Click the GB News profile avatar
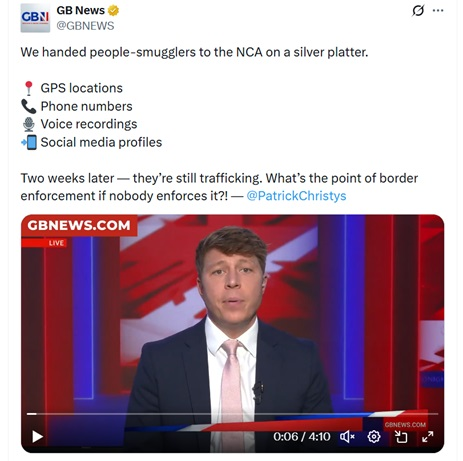The width and height of the screenshot is (463, 461). click(35, 18)
